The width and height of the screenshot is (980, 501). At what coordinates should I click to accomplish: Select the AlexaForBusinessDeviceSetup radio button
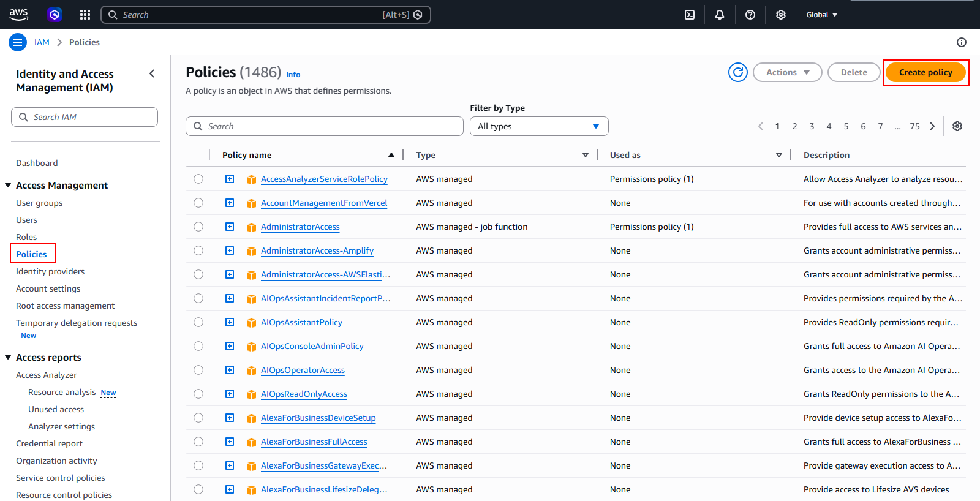(198, 418)
